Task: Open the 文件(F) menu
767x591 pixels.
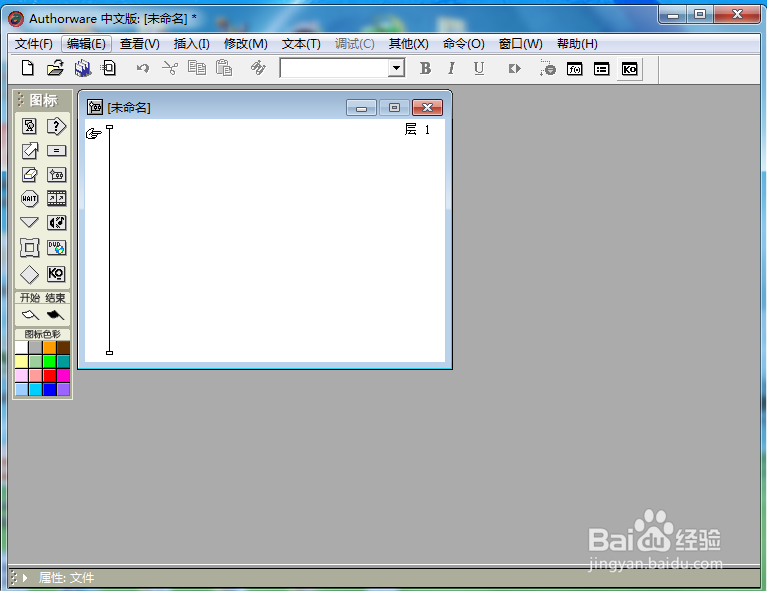Action: (x=34, y=44)
